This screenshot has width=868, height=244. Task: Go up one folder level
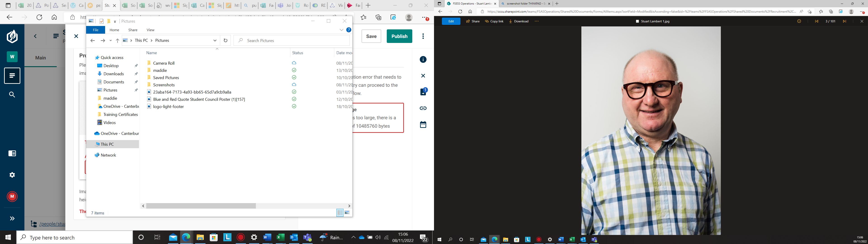click(x=117, y=40)
